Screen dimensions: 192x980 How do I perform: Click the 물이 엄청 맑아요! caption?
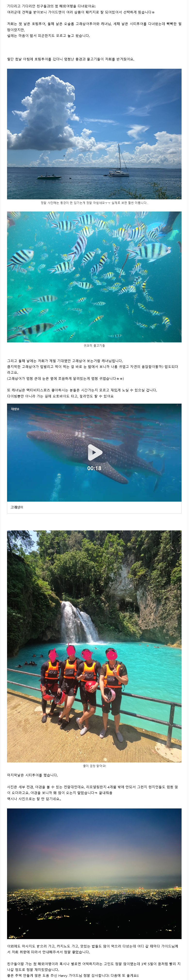tap(95, 765)
